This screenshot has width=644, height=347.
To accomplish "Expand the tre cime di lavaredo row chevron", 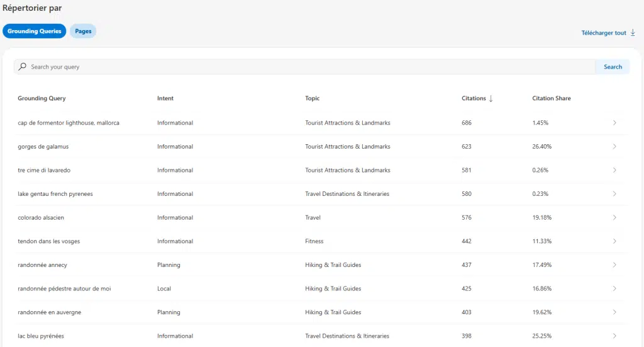I will [x=614, y=170].
